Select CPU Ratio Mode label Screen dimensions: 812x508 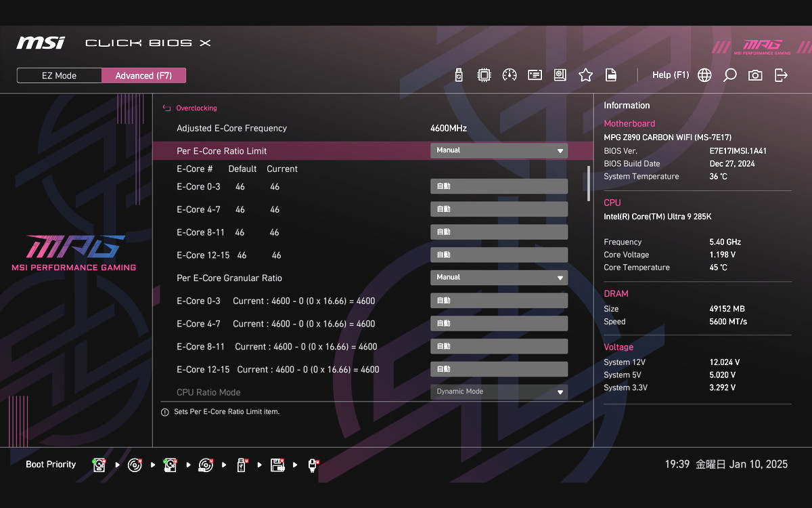[x=208, y=392]
